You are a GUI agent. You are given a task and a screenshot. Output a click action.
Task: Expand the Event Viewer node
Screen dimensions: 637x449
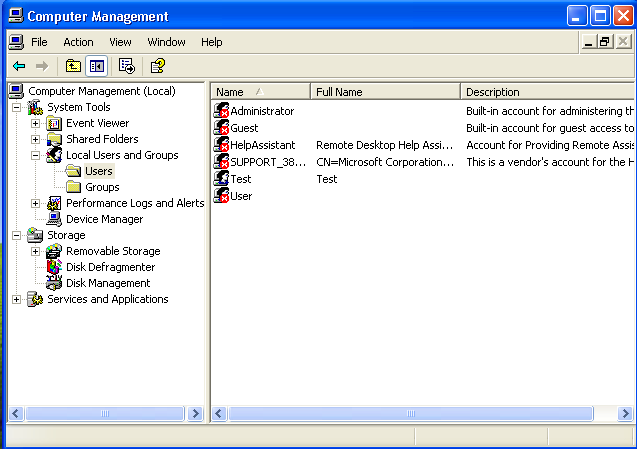(36, 123)
